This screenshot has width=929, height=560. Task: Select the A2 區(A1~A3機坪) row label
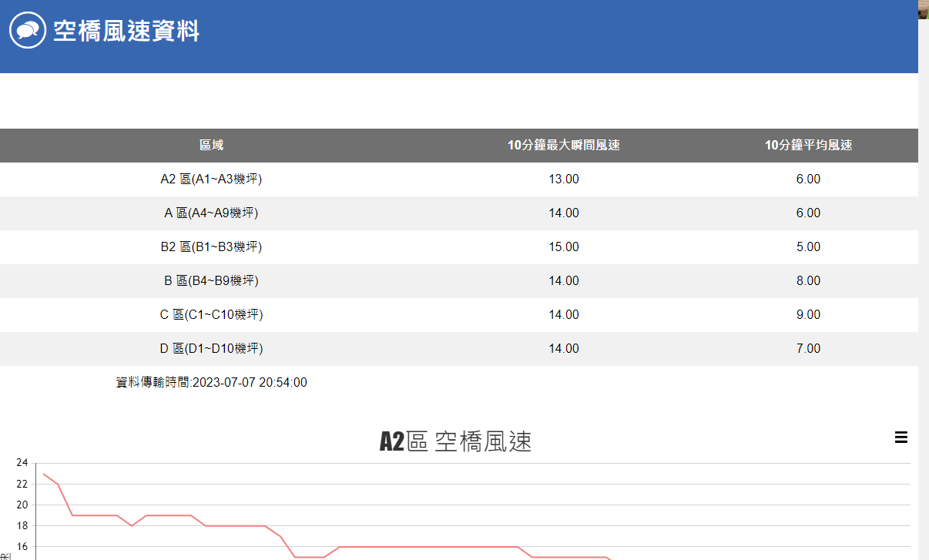(x=211, y=179)
